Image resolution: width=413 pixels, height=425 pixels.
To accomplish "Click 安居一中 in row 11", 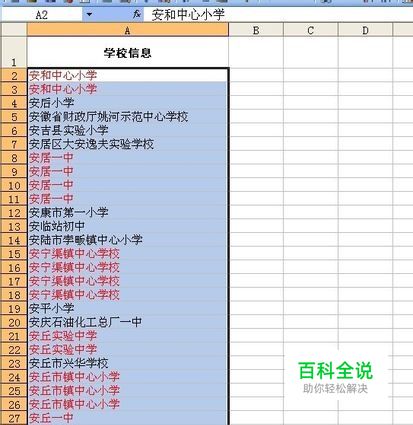I will click(x=128, y=199).
